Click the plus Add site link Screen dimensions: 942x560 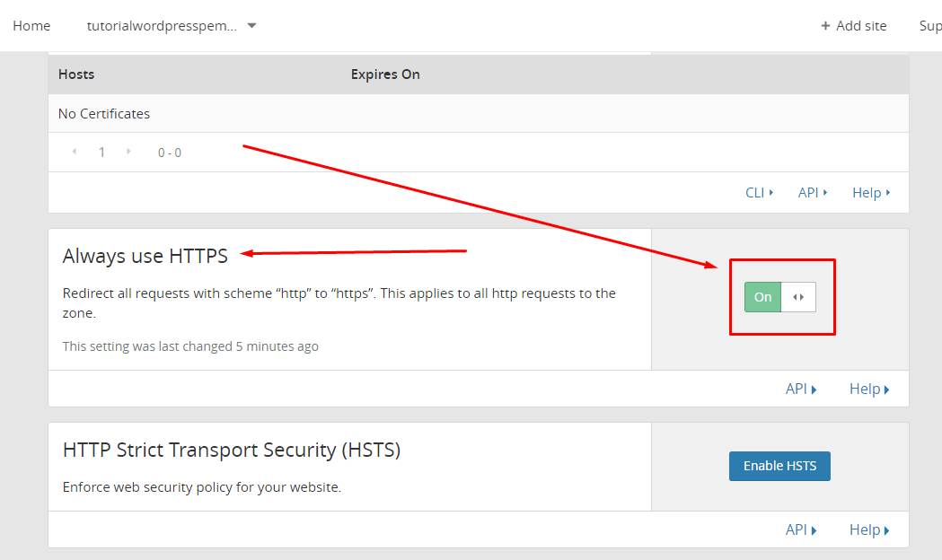pyautogui.click(x=854, y=26)
